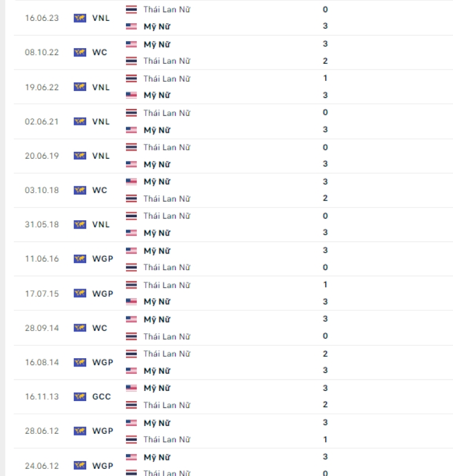Click world icon beside 08.10.22 WC match
Image resolution: width=453 pixels, height=476 pixels.
80,52
